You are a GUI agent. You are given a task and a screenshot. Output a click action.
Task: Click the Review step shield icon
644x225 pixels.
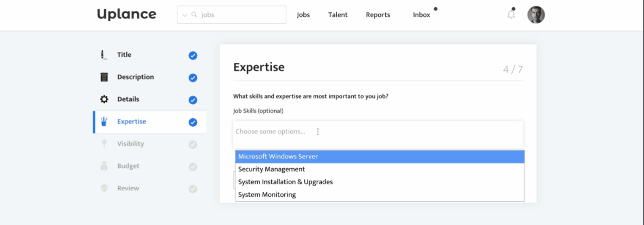pyautogui.click(x=104, y=188)
